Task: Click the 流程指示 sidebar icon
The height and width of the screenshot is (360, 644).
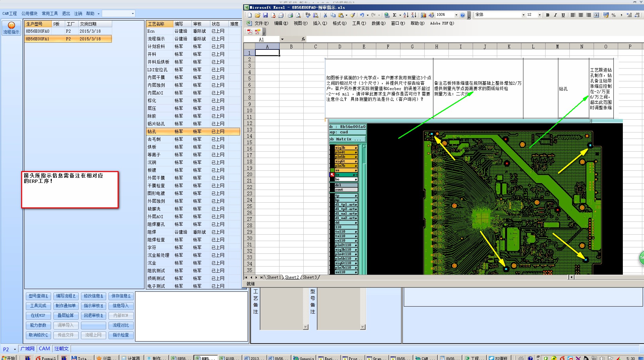Action: coord(11,28)
